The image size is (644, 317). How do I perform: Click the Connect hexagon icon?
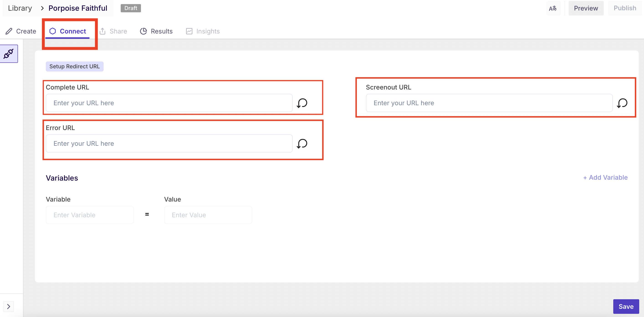click(x=53, y=31)
